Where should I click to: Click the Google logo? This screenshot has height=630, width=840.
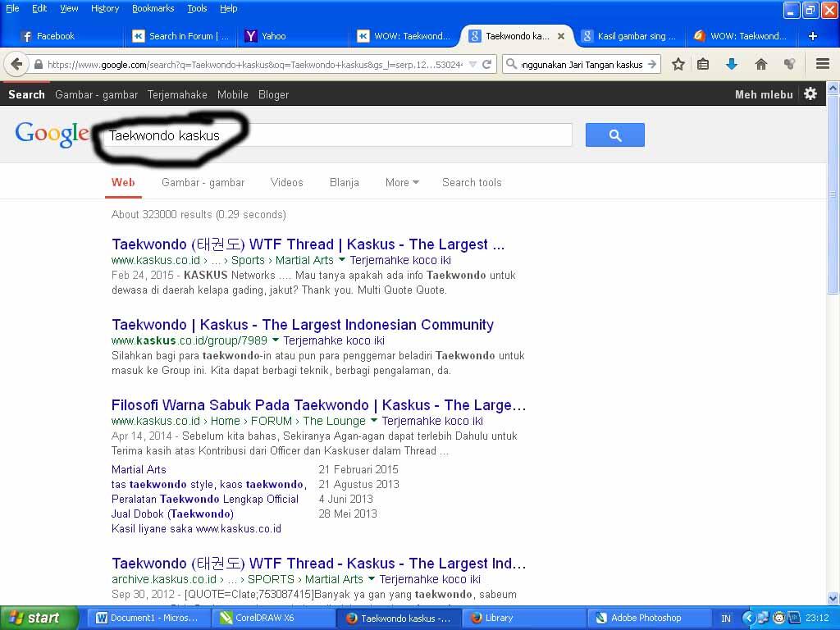(52, 134)
